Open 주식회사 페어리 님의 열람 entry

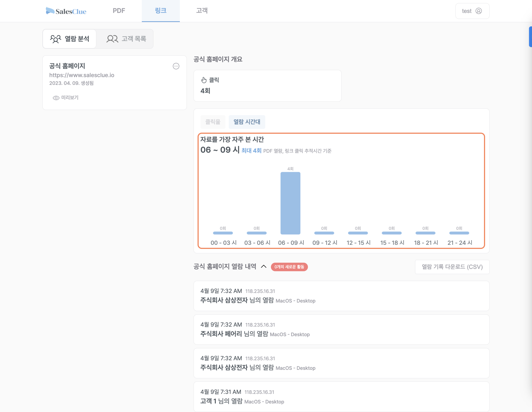click(341, 329)
